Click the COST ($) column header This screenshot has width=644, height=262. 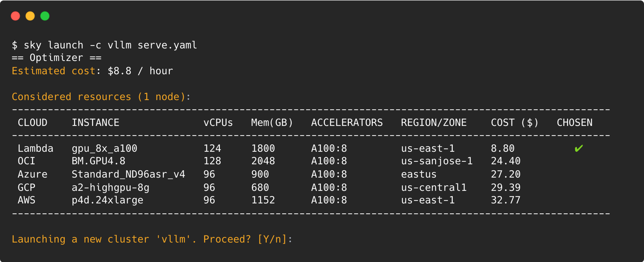(515, 123)
